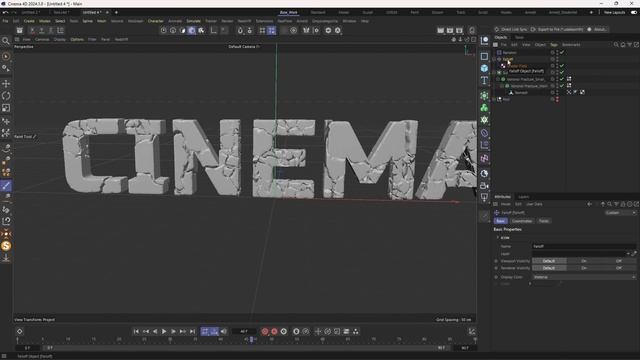The width and height of the screenshot is (640, 360).
Task: Switch to the Coordinates tab
Action: pyautogui.click(x=522, y=221)
